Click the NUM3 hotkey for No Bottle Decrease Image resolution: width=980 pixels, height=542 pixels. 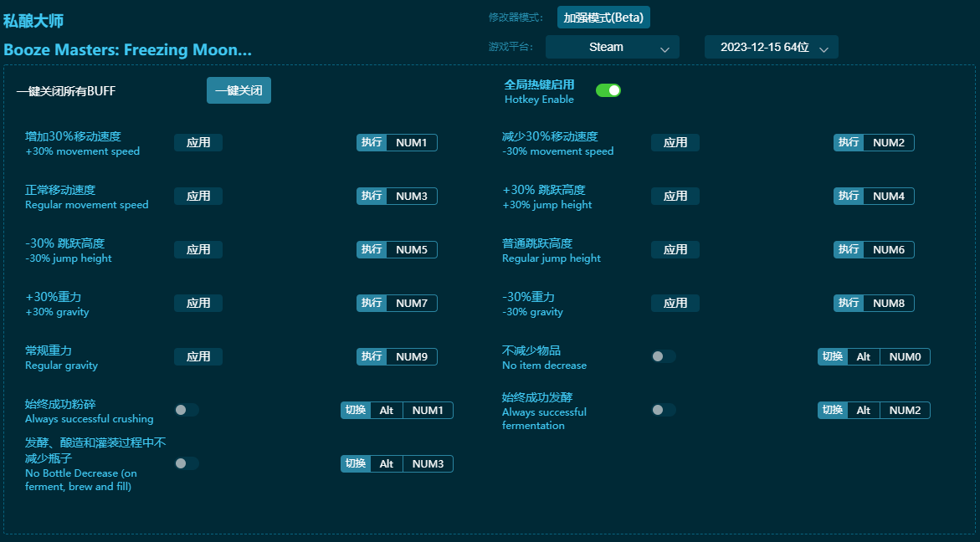point(428,463)
